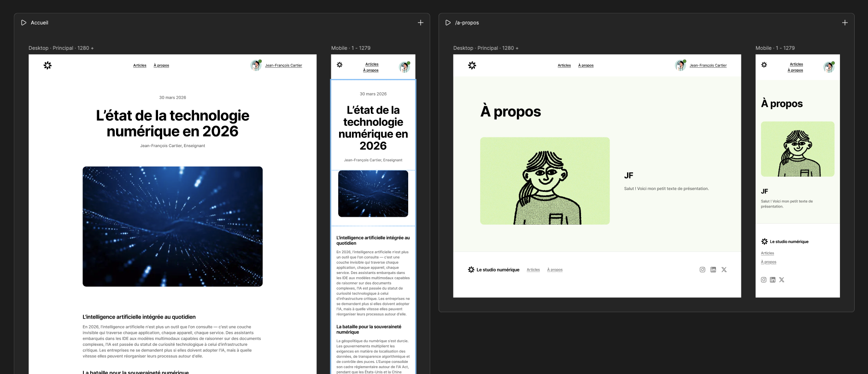Add a breakpoint with the Accueil plus icon
Image resolution: width=868 pixels, height=374 pixels.
[420, 23]
